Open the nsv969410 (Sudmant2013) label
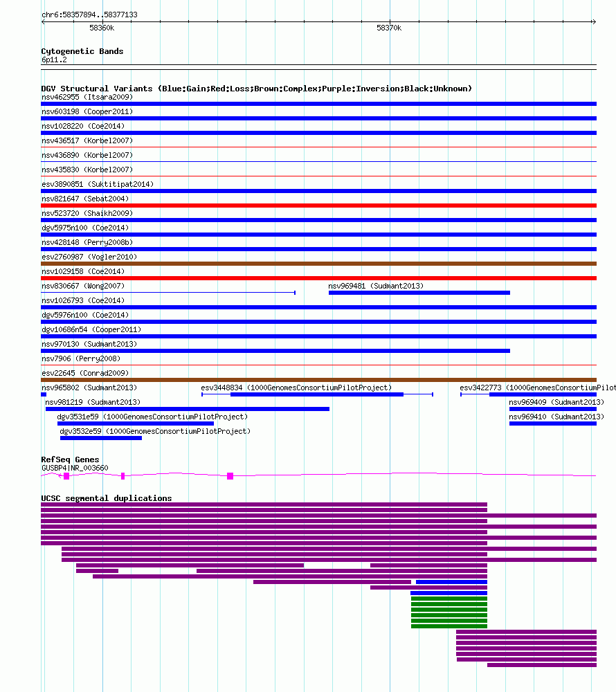The width and height of the screenshot is (616, 692). coord(556,417)
